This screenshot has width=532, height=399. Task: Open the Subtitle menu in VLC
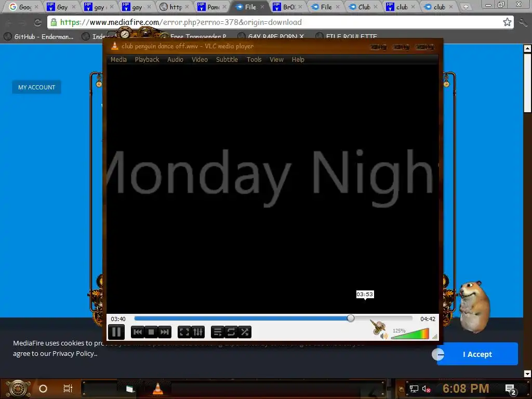click(x=227, y=59)
